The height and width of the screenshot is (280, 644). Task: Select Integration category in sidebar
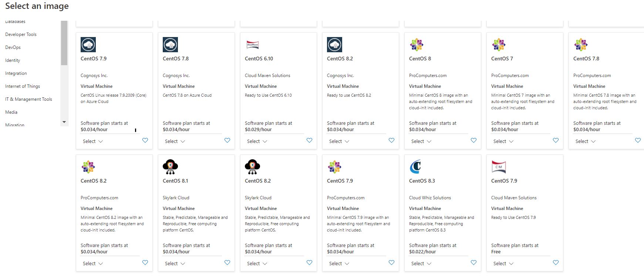click(16, 73)
